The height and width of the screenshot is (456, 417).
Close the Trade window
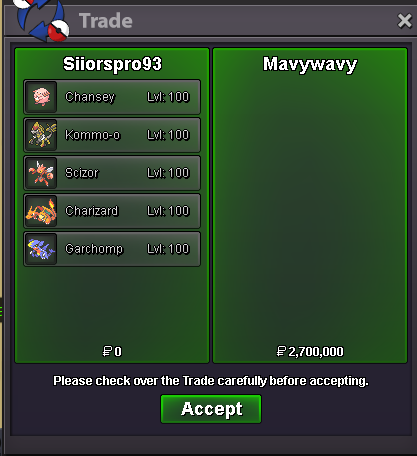click(x=405, y=21)
